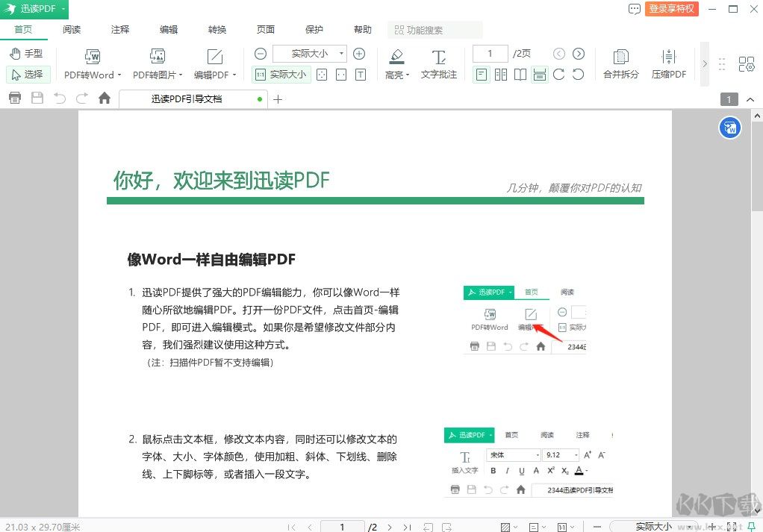Viewport: 763px width, 532px height.
Task: Expand the 高亮 color dropdown arrow
Action: click(408, 75)
